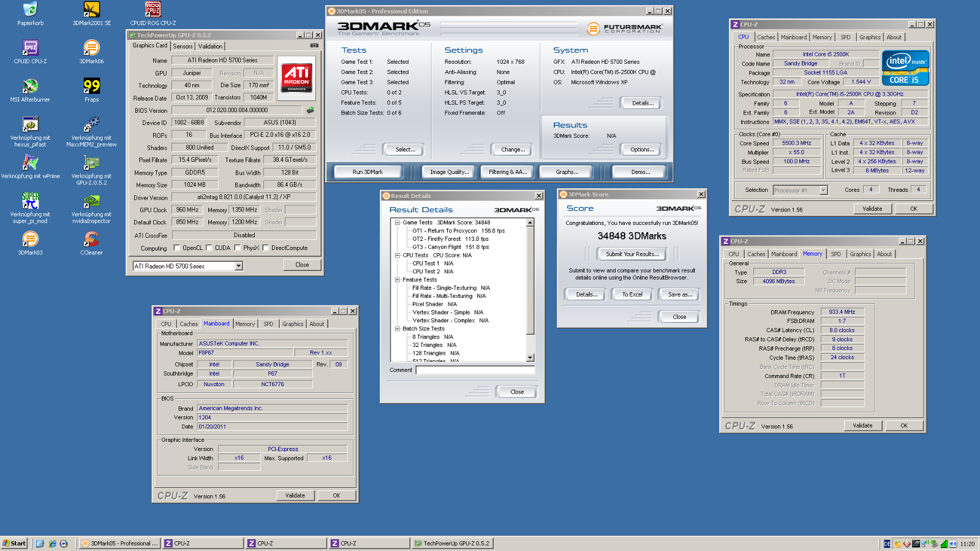Open the GPU-Z.0.5.2 desktop shortcut
The image size is (980, 551).
click(91, 169)
